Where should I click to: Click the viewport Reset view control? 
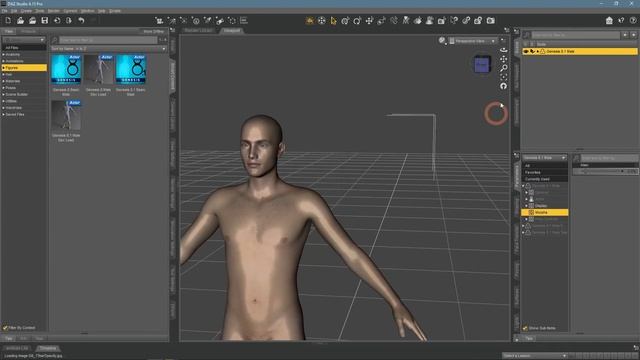pyautogui.click(x=504, y=86)
